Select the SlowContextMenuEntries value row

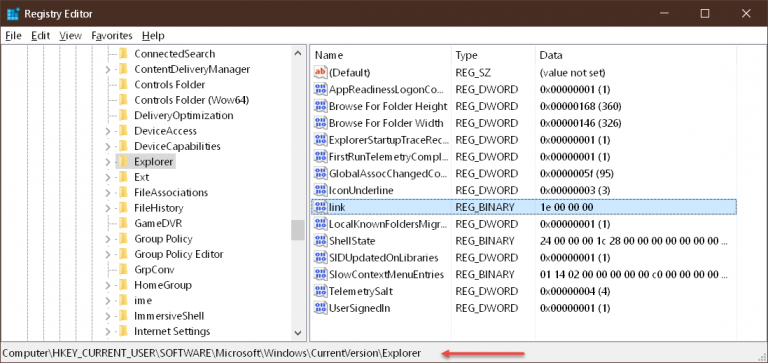tap(523, 274)
